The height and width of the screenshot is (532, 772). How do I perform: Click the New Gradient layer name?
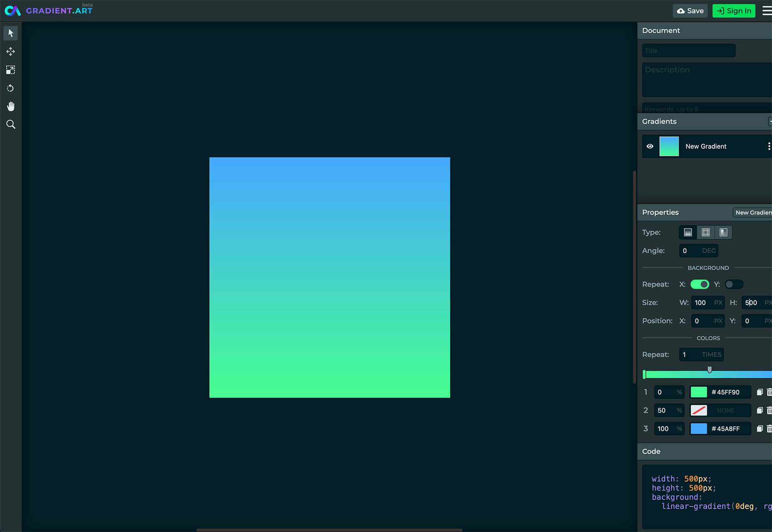pos(706,146)
